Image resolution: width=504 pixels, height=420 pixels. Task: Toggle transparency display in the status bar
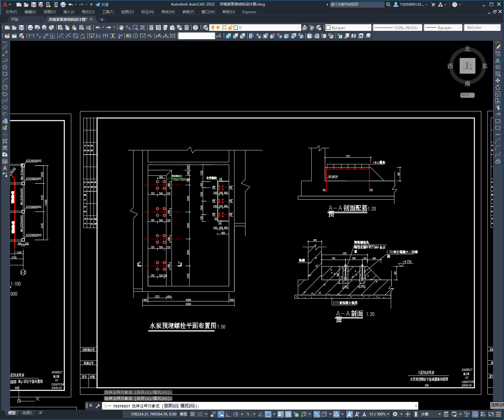pos(288,414)
